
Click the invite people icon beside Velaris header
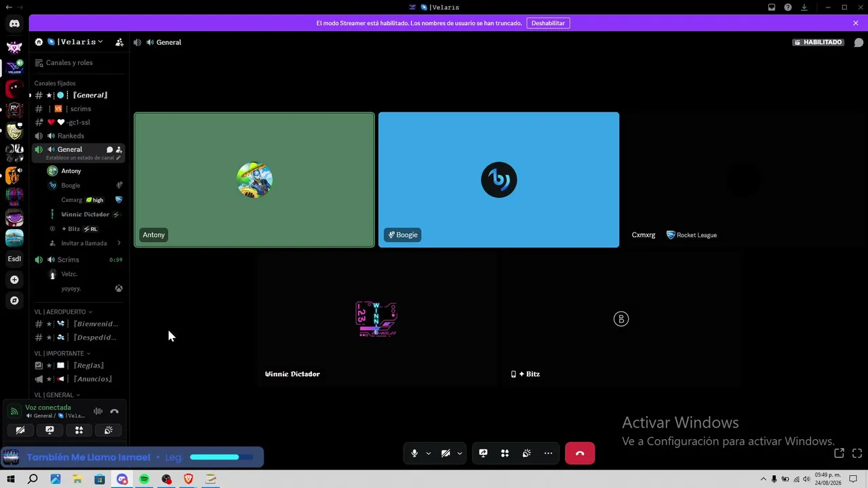click(x=119, y=42)
